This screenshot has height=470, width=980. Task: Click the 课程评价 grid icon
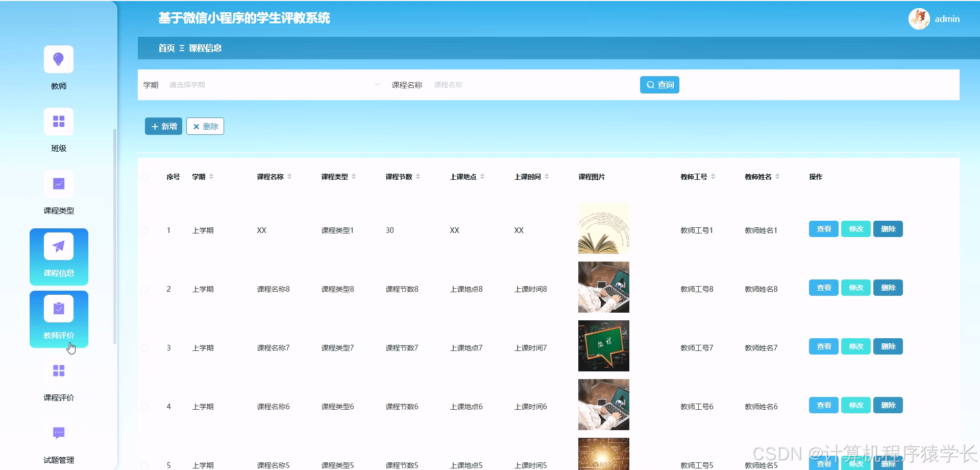click(58, 371)
